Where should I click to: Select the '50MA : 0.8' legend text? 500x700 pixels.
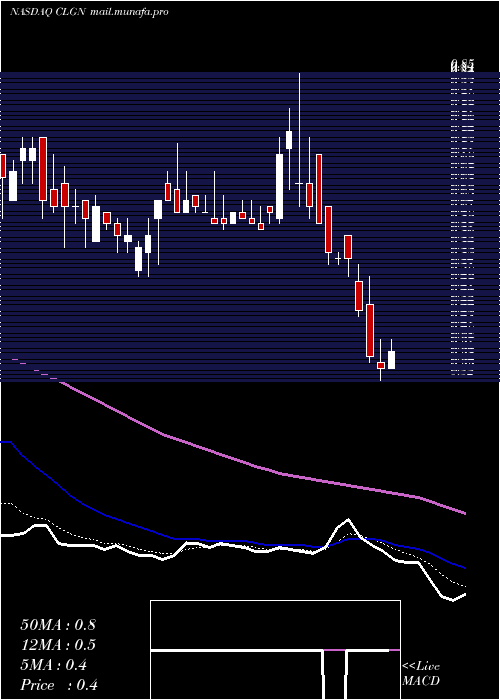click(58, 625)
